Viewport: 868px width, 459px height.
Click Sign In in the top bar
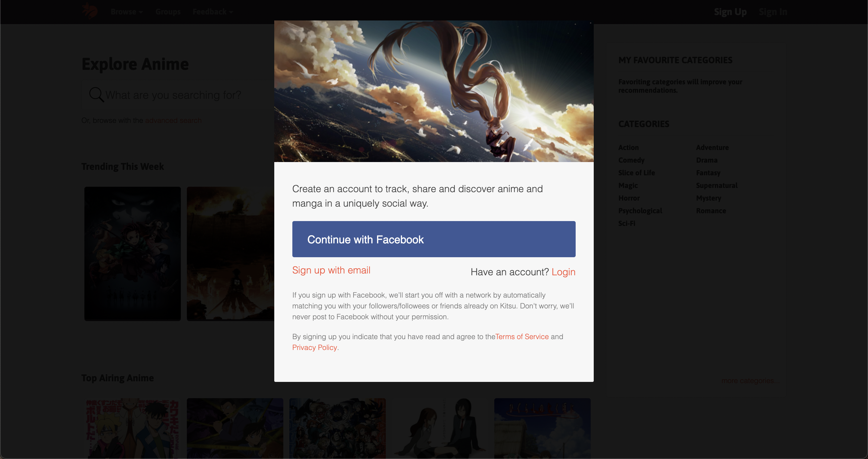tap(773, 12)
